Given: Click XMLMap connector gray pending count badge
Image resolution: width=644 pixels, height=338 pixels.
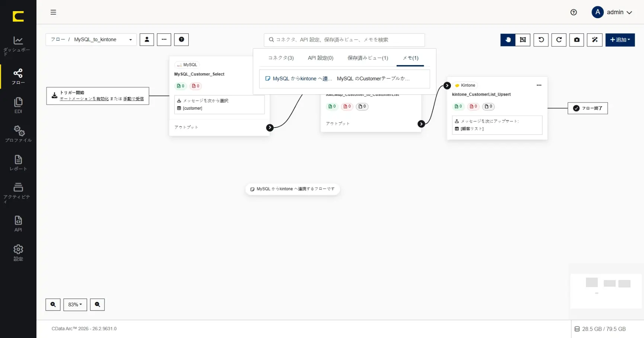Looking at the screenshot, I should tap(362, 106).
